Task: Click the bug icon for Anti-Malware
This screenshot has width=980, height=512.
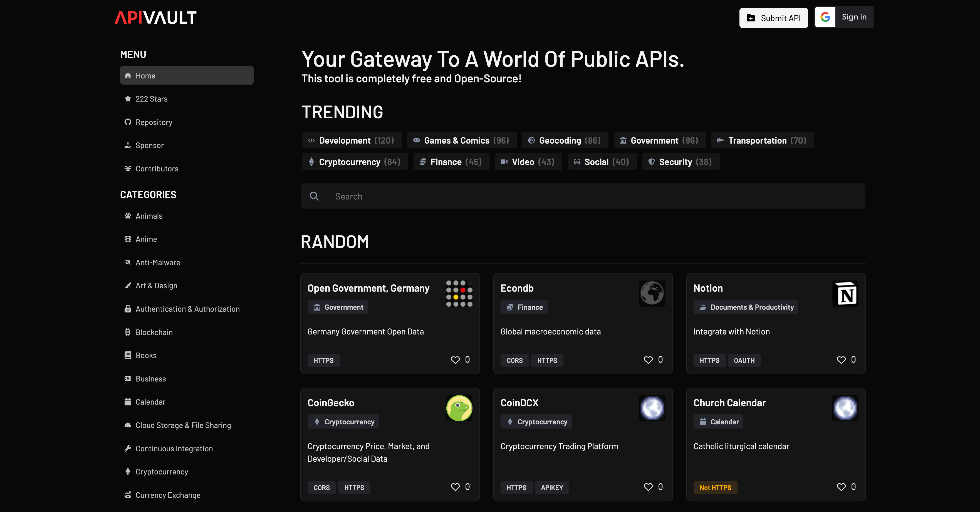Action: [128, 262]
